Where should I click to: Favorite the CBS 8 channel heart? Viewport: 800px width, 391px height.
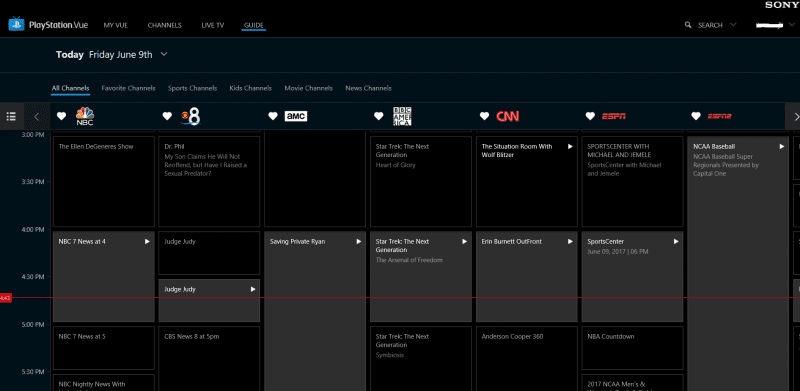167,116
